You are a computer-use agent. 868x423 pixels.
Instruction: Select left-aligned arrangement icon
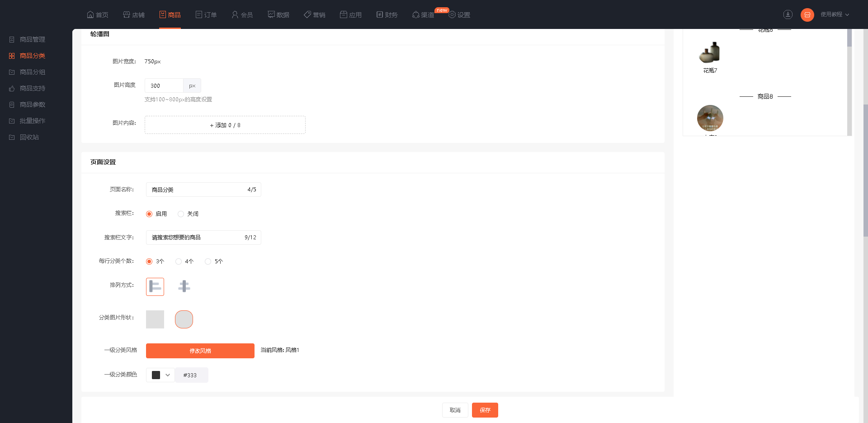[x=155, y=286]
